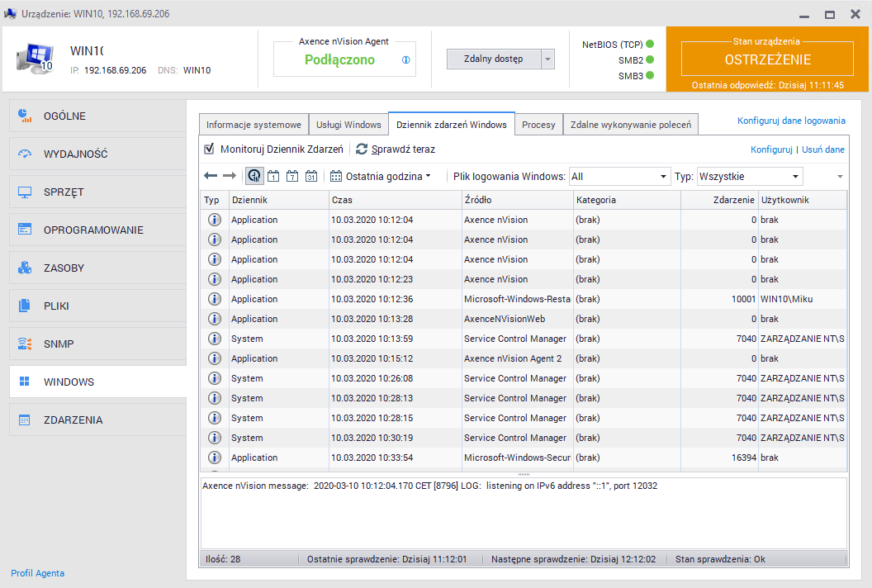The width and height of the screenshot is (872, 588).
Task: Click the Konfiguruj dane logowania link
Action: [x=790, y=121]
